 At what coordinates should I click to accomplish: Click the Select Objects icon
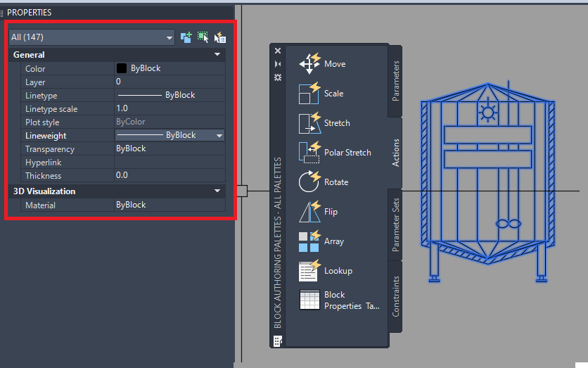pyautogui.click(x=203, y=37)
